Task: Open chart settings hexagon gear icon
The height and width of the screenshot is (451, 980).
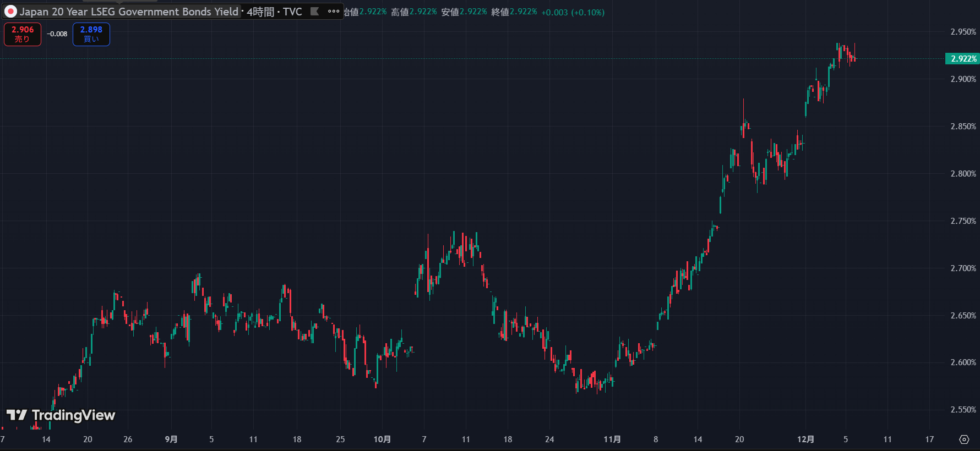Action: 964,439
